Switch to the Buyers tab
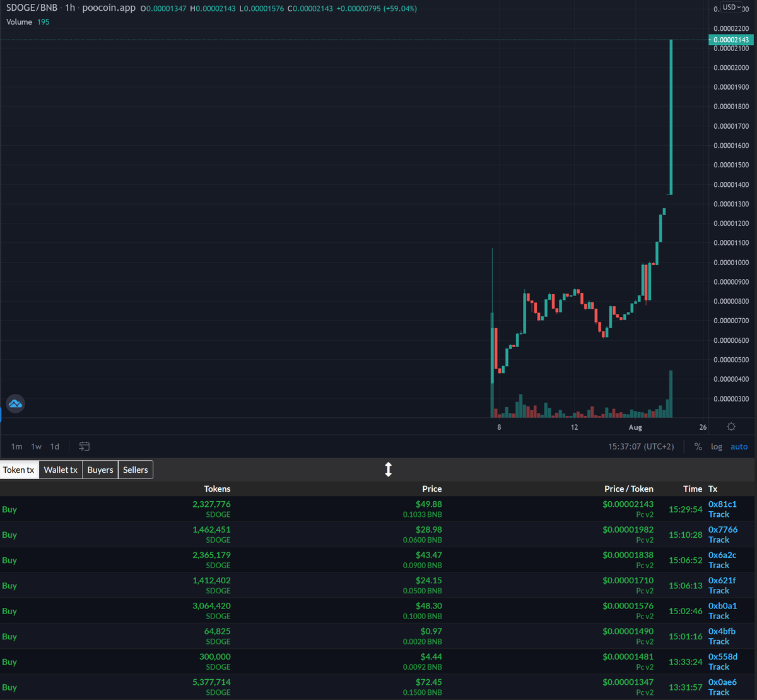 point(100,470)
